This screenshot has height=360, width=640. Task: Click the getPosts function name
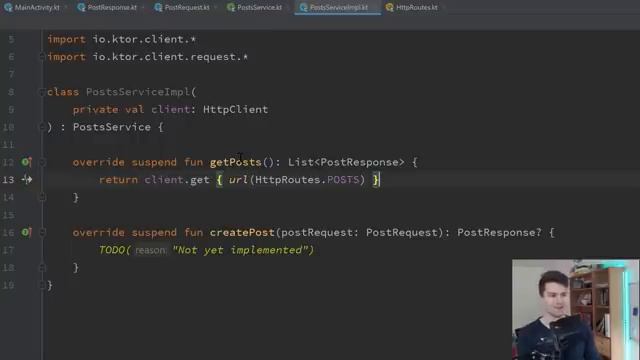coord(236,162)
